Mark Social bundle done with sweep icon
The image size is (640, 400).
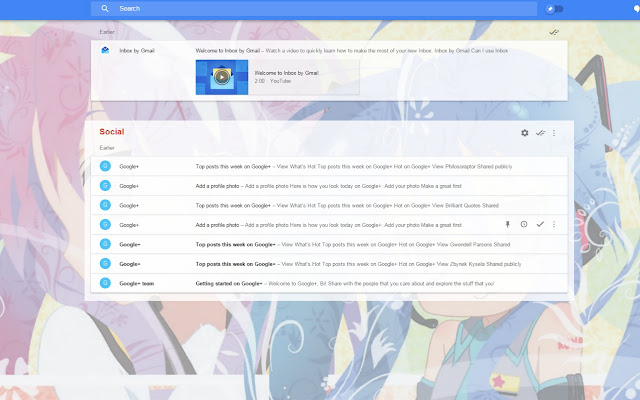540,133
